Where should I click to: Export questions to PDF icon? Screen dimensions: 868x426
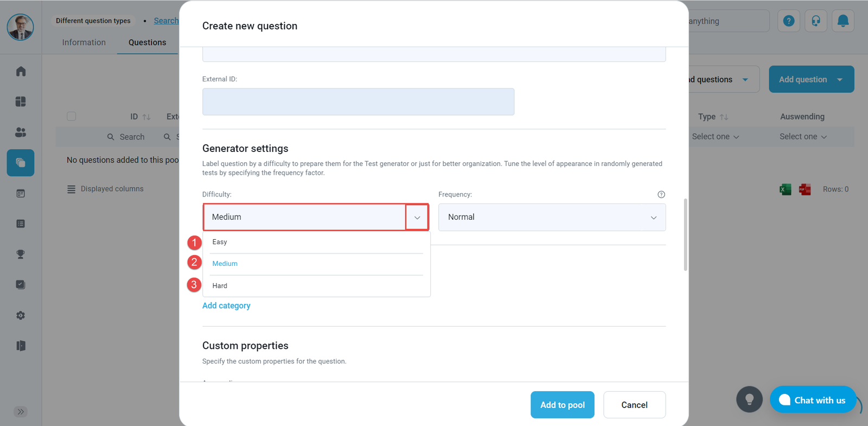tap(805, 189)
